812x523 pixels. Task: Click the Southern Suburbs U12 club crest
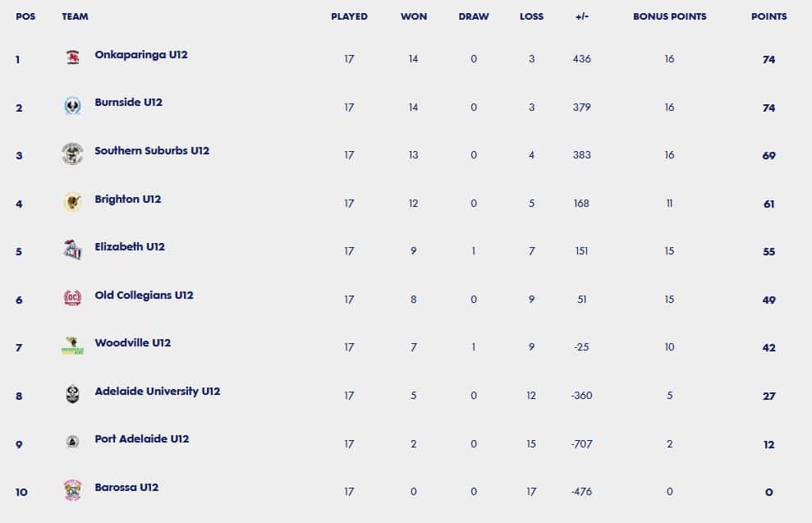pyautogui.click(x=72, y=154)
